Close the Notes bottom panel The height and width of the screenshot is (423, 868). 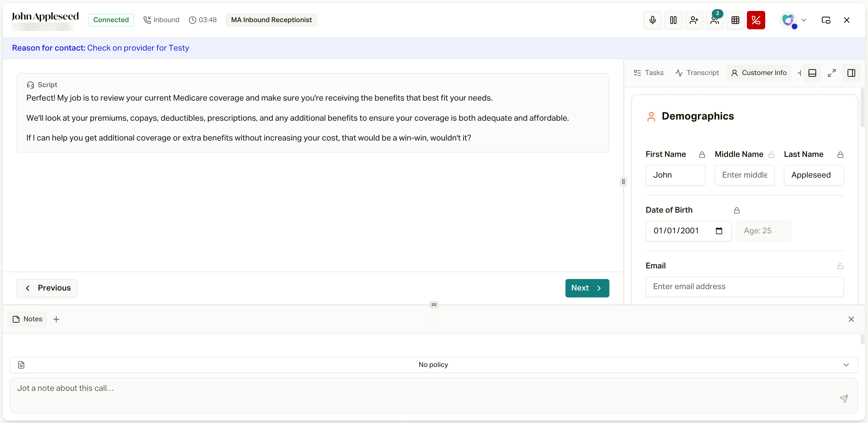[x=851, y=319]
